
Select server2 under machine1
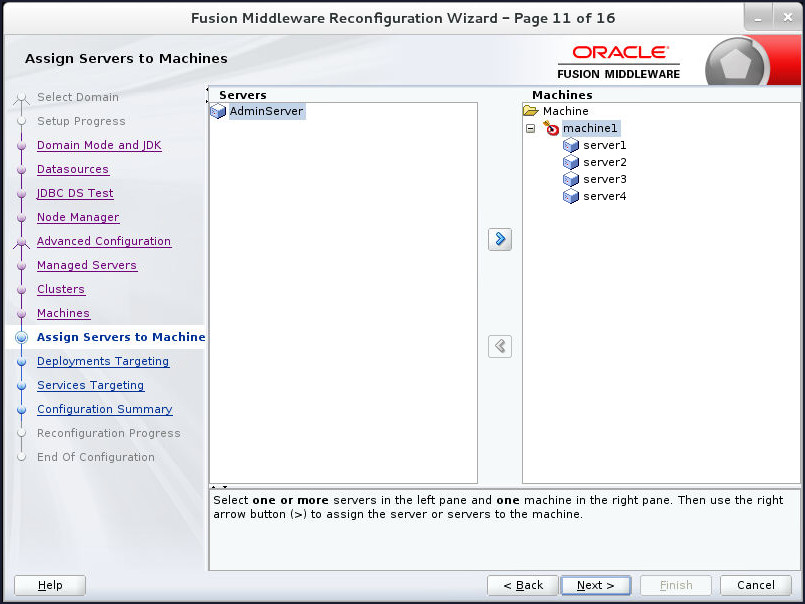pyautogui.click(x=604, y=162)
